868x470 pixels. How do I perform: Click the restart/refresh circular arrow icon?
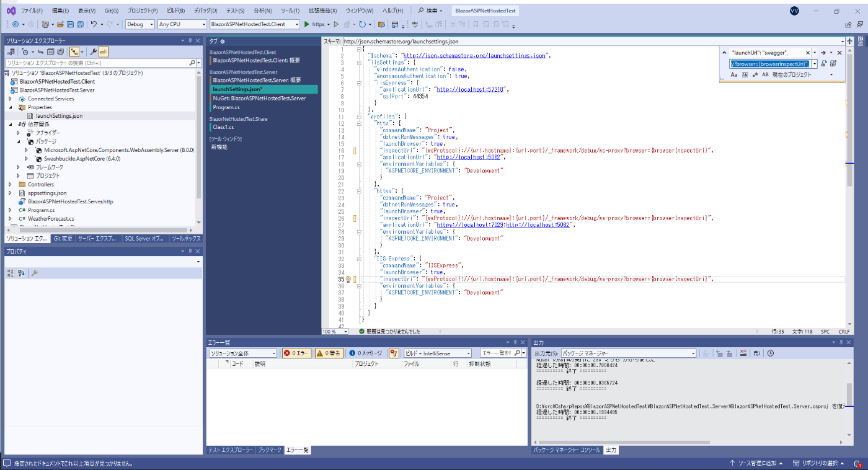pyautogui.click(x=363, y=24)
